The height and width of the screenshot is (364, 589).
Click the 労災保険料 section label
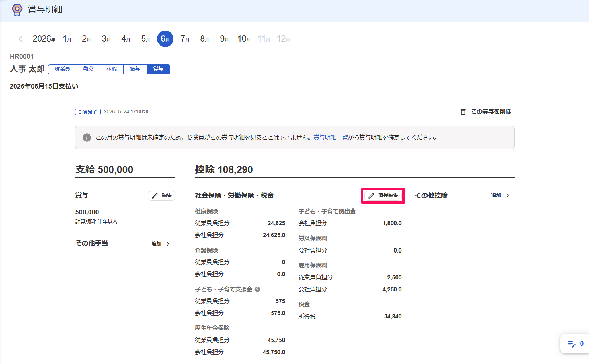(x=313, y=238)
